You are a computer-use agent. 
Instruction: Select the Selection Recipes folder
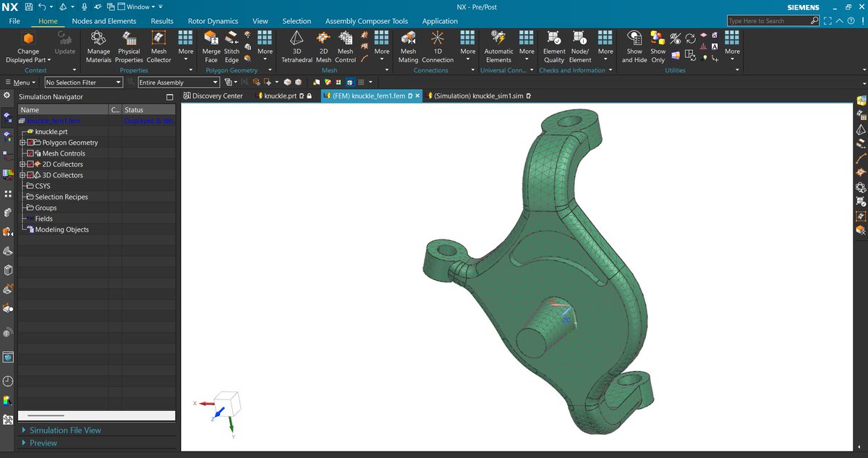(61, 197)
